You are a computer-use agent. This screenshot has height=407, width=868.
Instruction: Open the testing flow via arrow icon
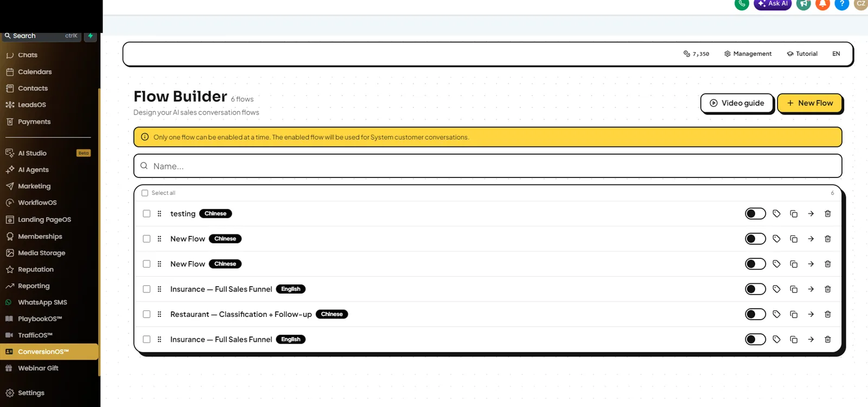coord(810,214)
